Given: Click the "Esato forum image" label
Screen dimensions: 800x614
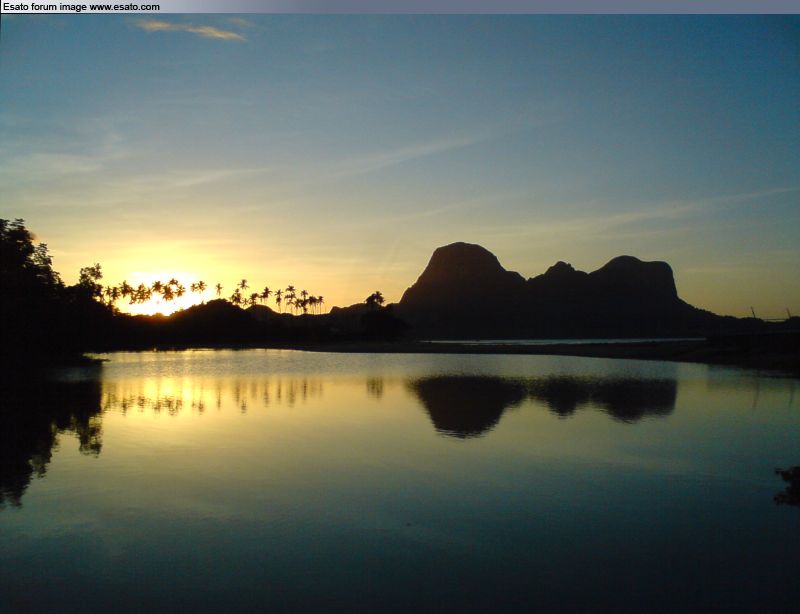Looking at the screenshot, I should click(44, 7).
